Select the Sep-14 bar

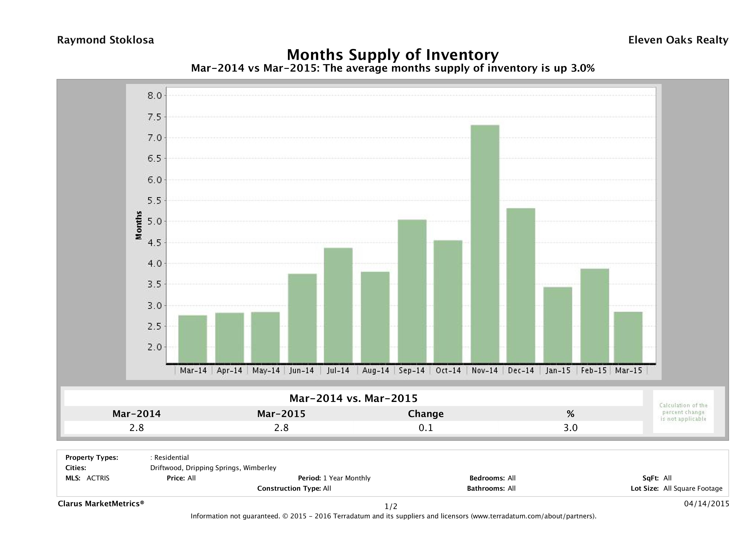pos(412,291)
